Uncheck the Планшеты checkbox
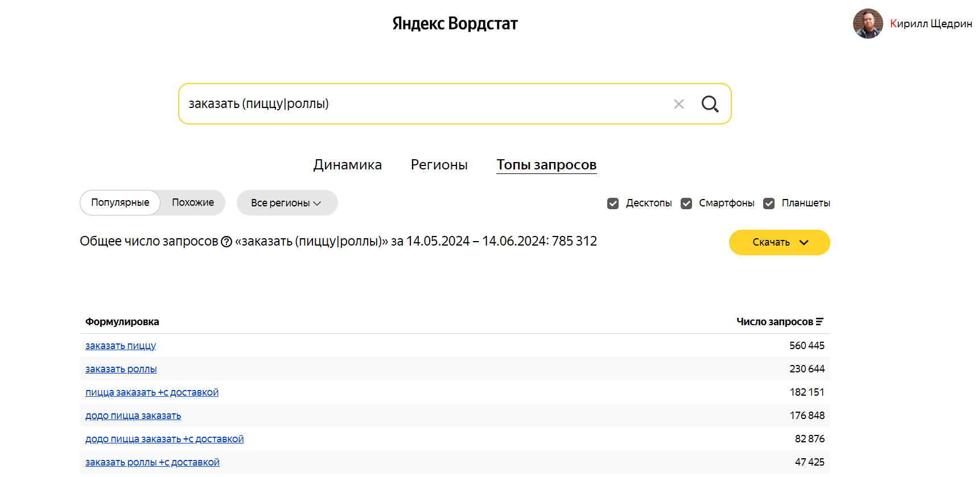The width and height of the screenshot is (980, 477). coord(769,204)
